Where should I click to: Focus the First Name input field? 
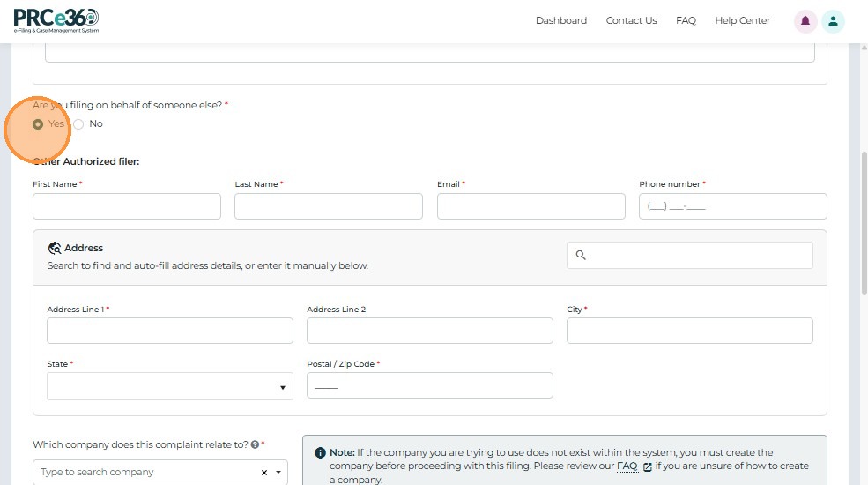tap(127, 206)
